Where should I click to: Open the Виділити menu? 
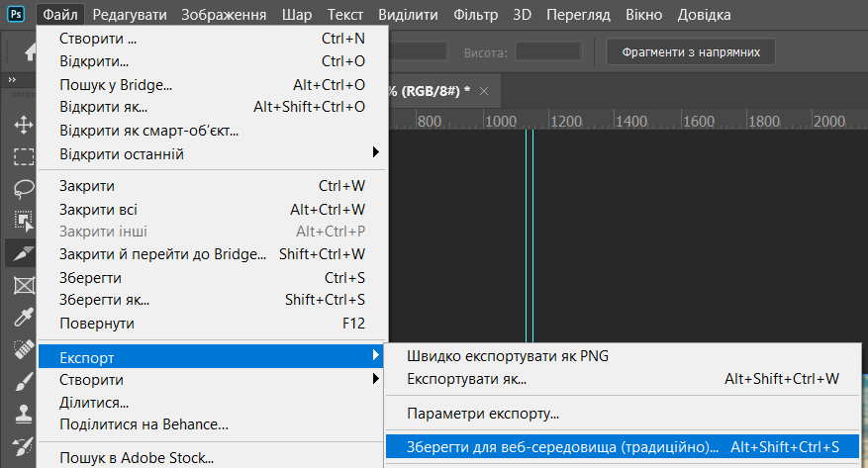(408, 15)
